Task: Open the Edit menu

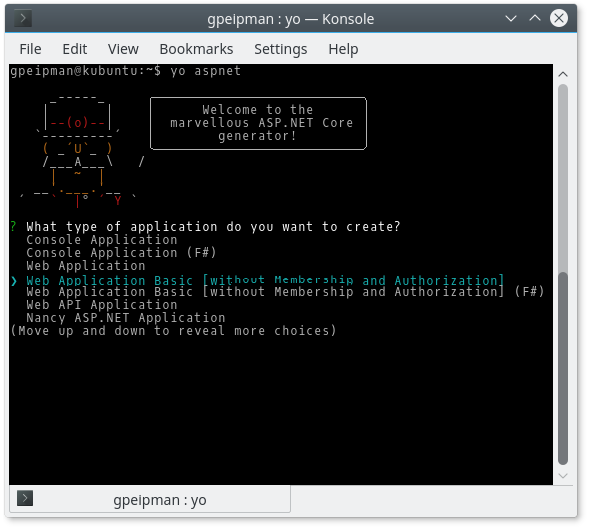Action: click(x=75, y=49)
